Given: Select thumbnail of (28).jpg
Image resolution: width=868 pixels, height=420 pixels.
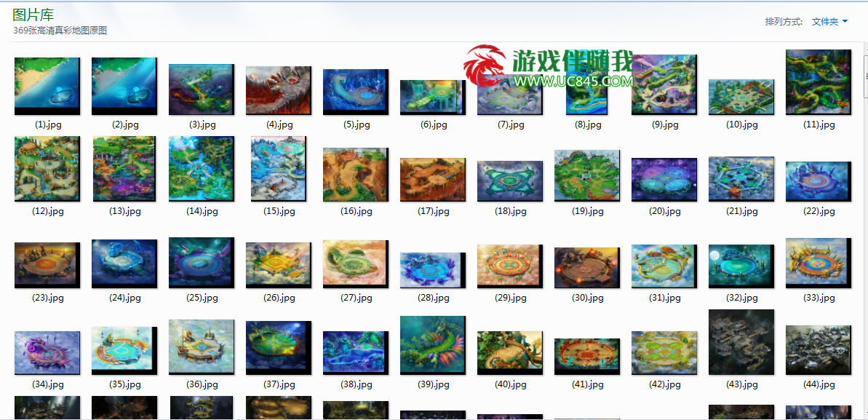Looking at the screenshot, I should (433, 270).
